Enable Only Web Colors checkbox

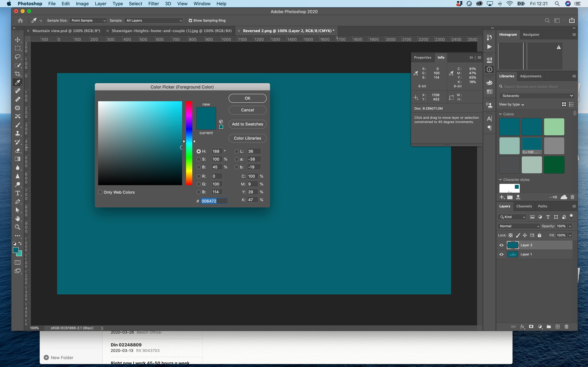tap(100, 192)
